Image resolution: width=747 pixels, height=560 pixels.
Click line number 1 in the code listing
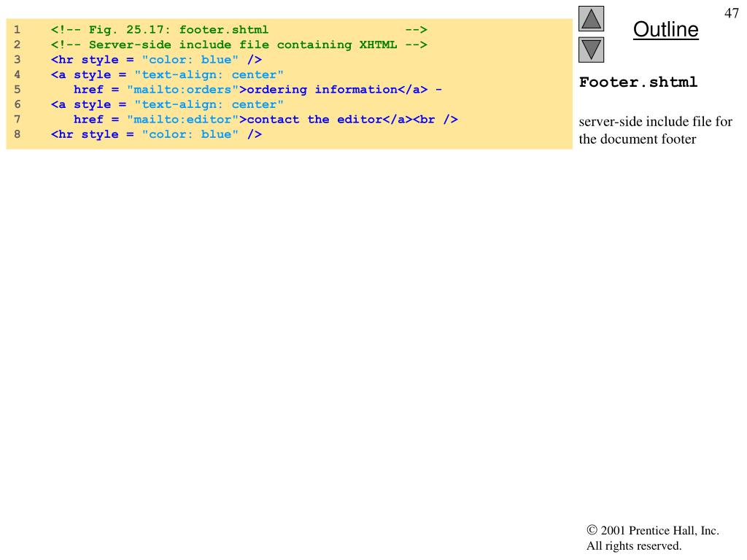point(17,30)
